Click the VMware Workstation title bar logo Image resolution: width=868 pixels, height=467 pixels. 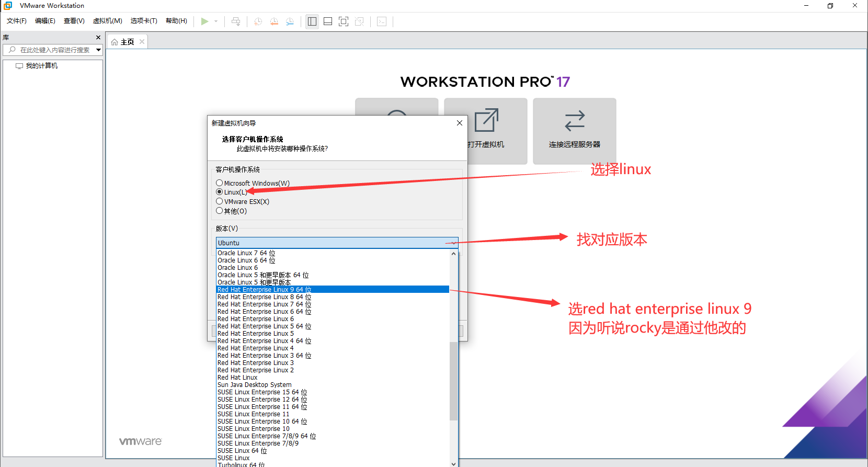pyautogui.click(x=8, y=6)
